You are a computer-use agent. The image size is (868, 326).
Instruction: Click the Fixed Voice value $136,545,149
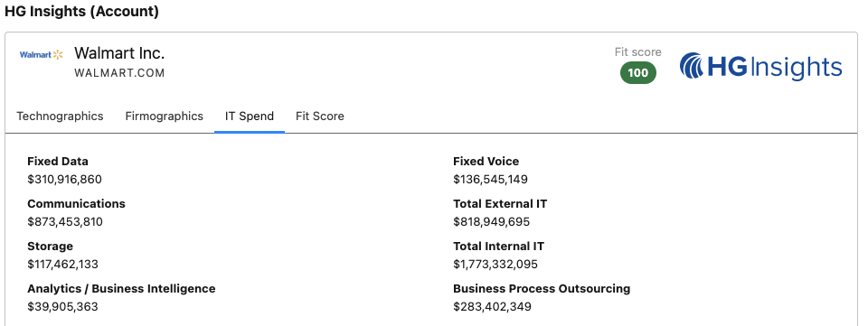click(490, 180)
